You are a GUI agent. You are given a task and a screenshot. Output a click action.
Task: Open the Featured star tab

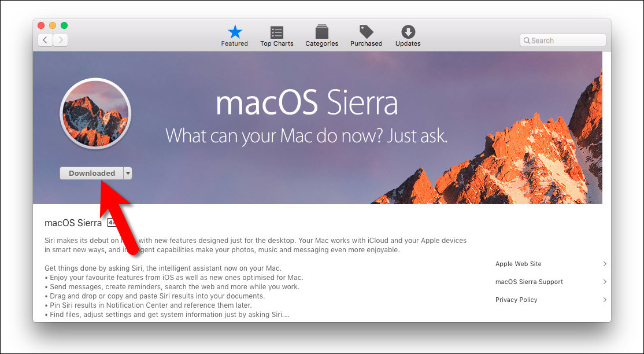[x=235, y=36]
